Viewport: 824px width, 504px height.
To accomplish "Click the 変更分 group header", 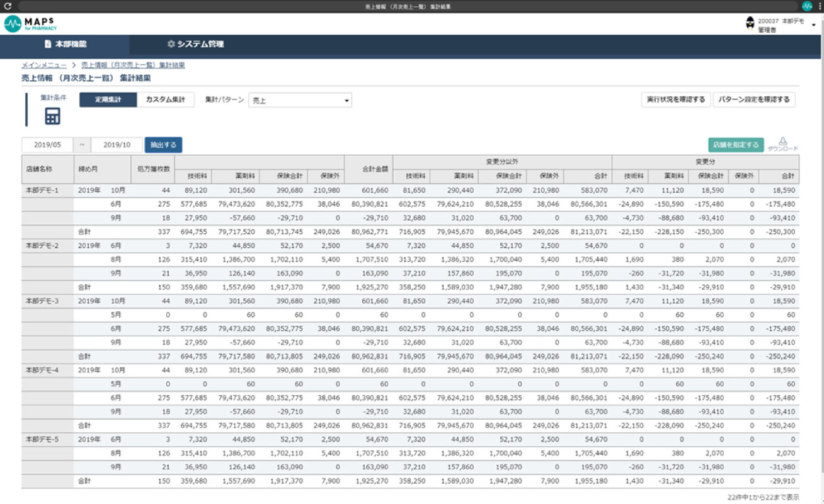I will [x=705, y=162].
